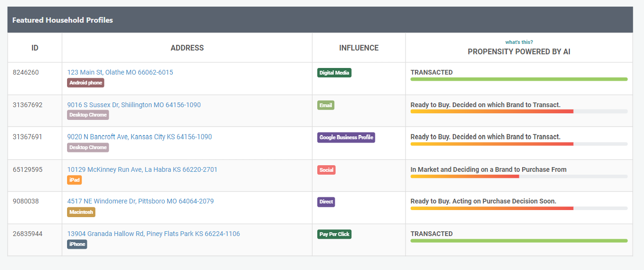This screenshot has height=270, width=644.
Task: Open 9016 S Sussex Dr address link
Action: (x=134, y=105)
